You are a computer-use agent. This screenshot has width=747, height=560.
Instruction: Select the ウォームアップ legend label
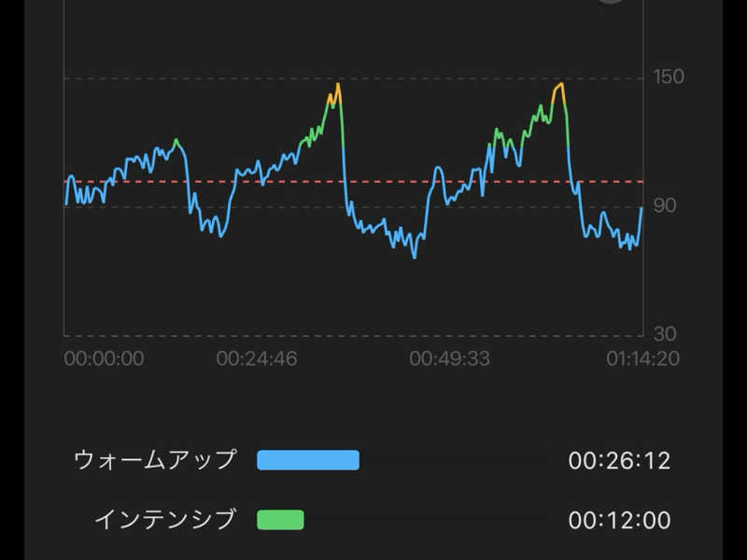tap(155, 460)
